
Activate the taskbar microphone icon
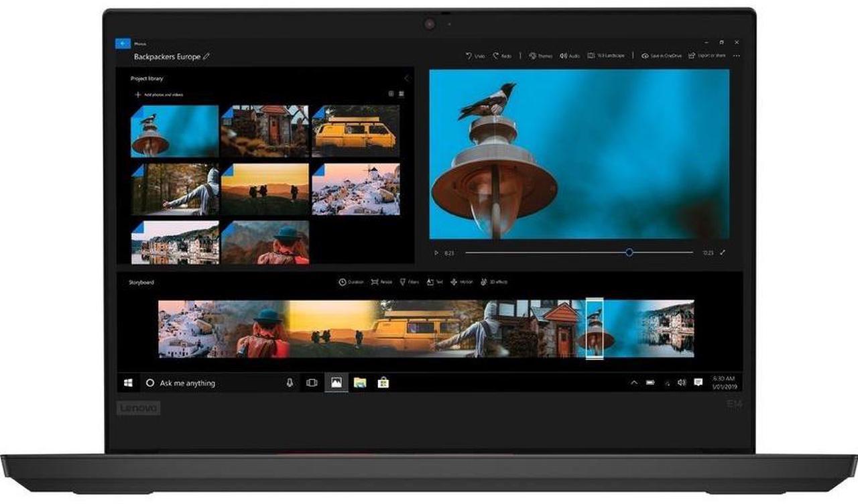[x=290, y=383]
